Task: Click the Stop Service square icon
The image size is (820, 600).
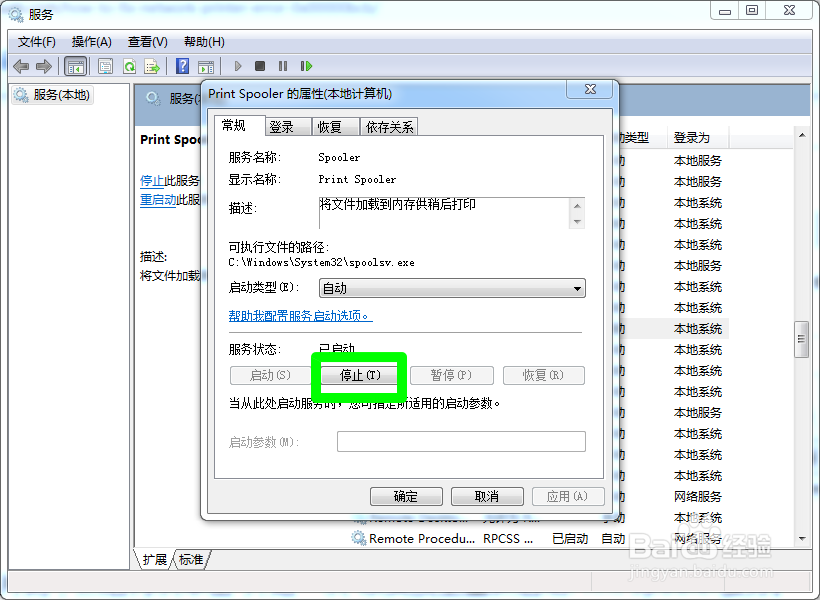Action: 259,66
